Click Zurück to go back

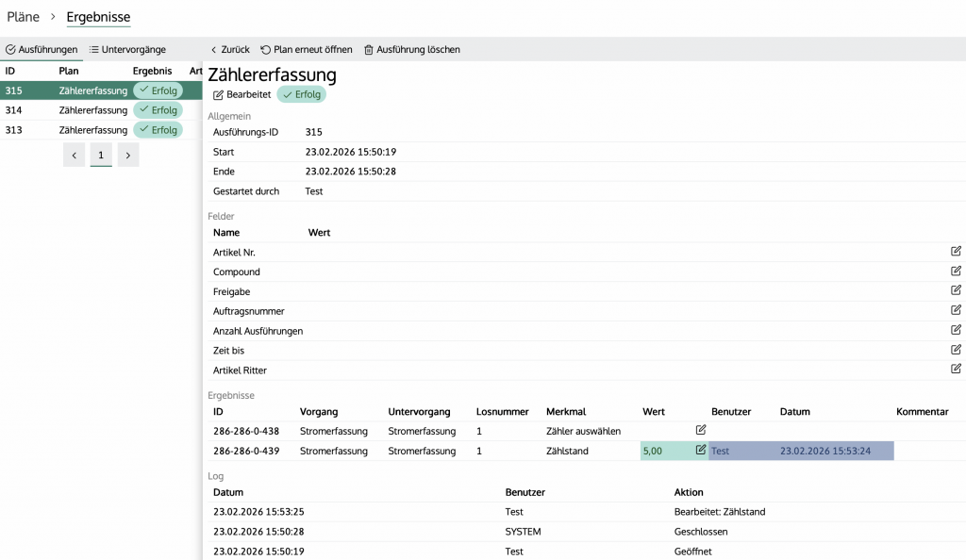coord(229,49)
